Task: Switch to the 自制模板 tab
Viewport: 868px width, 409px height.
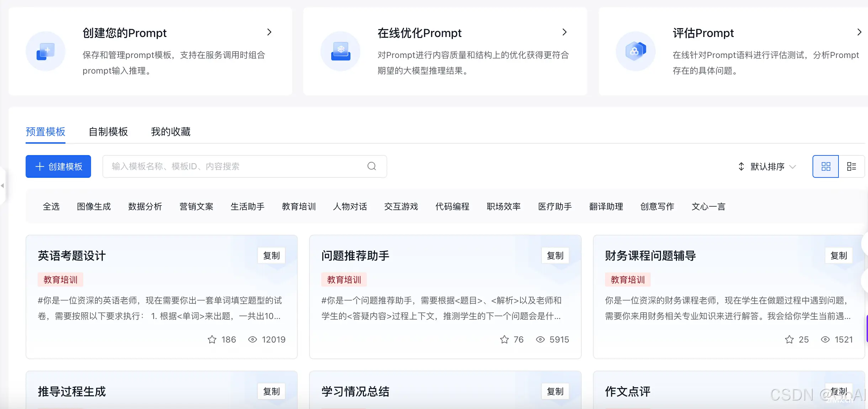Action: click(x=108, y=132)
